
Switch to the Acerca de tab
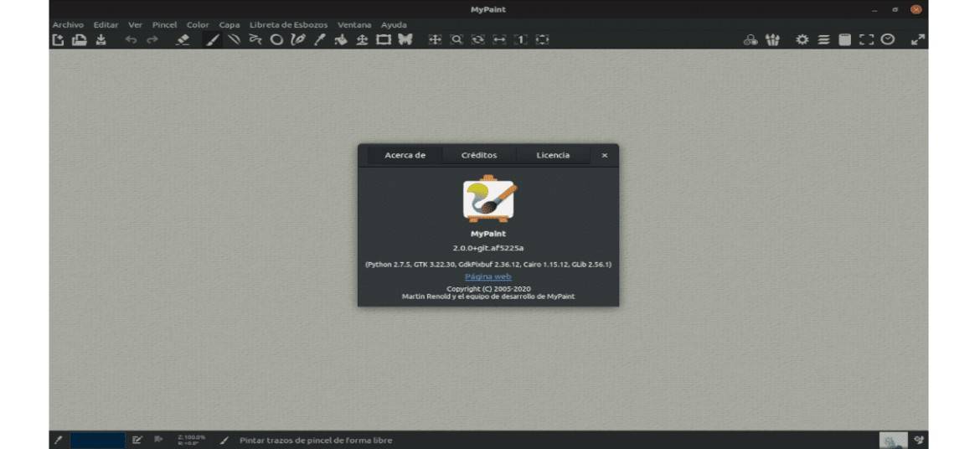click(x=405, y=155)
